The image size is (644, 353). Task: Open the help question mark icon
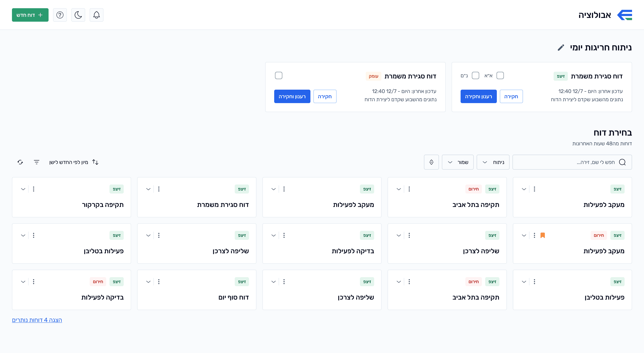click(x=60, y=15)
